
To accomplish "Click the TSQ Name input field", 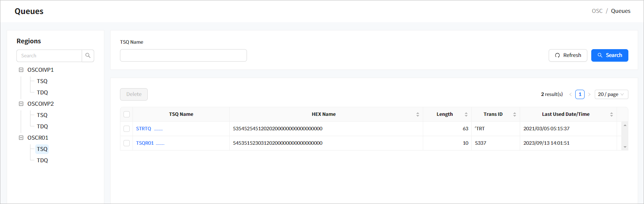I will coord(183,55).
